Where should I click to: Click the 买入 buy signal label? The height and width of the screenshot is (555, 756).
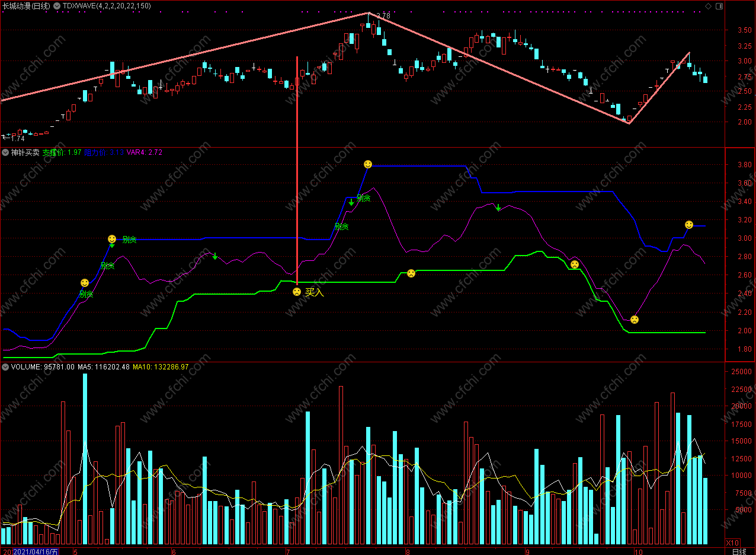[x=315, y=292]
